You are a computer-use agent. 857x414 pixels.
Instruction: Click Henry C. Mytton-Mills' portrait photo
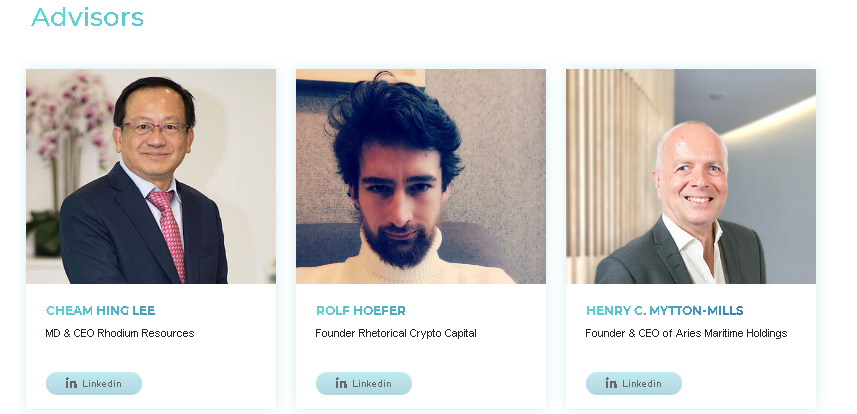(x=691, y=176)
